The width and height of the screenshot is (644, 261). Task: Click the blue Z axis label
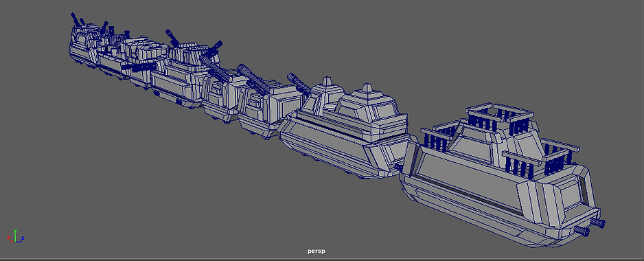[x=23, y=238]
